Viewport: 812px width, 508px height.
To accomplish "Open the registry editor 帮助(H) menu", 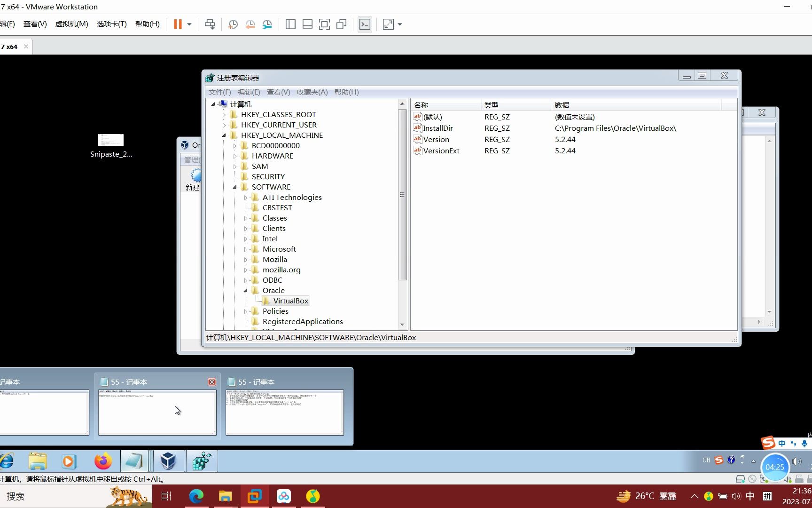I will pyautogui.click(x=347, y=92).
